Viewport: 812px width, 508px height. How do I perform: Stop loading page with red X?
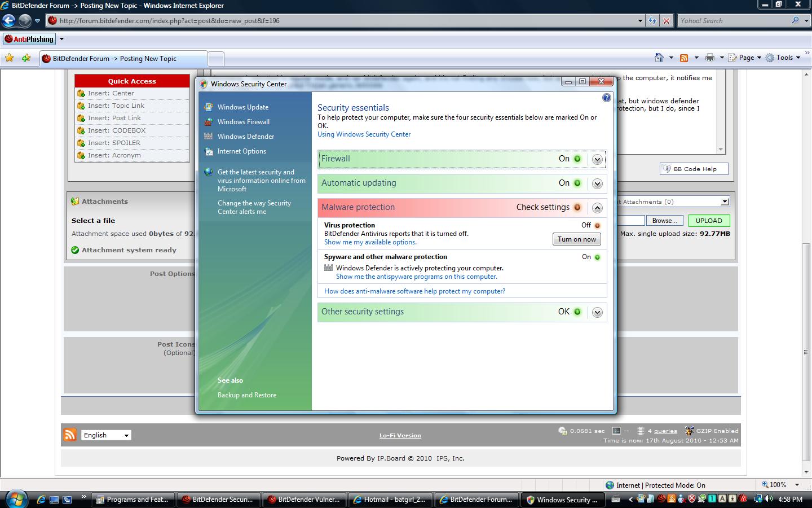pyautogui.click(x=666, y=21)
